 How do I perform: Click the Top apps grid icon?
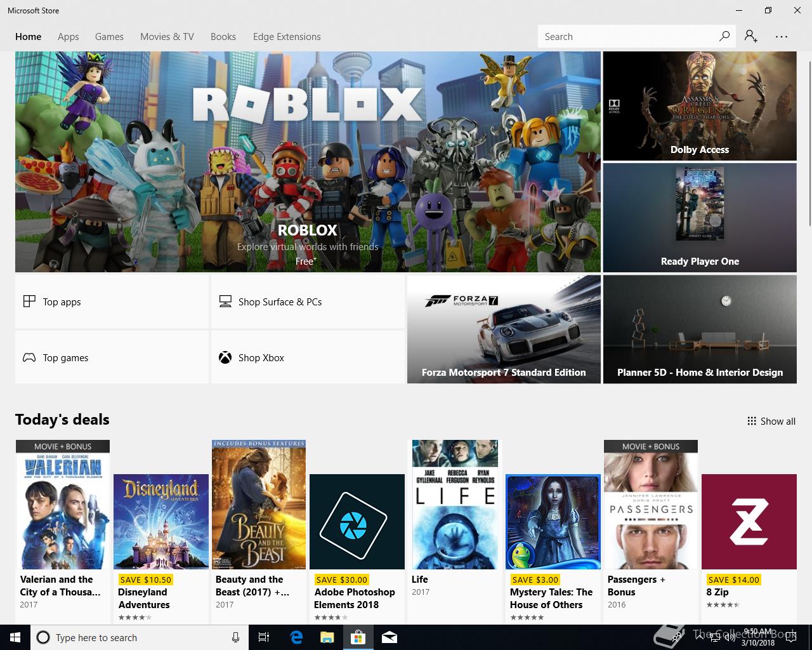click(x=29, y=302)
